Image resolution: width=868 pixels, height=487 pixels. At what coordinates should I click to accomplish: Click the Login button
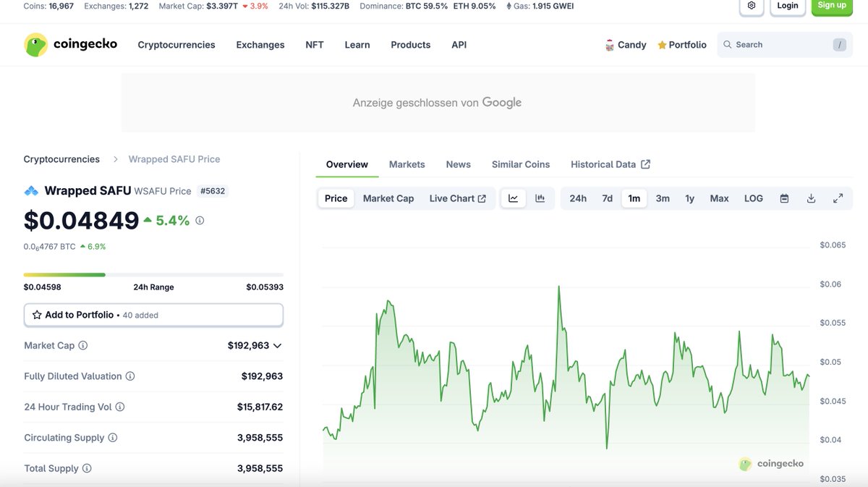pos(788,5)
